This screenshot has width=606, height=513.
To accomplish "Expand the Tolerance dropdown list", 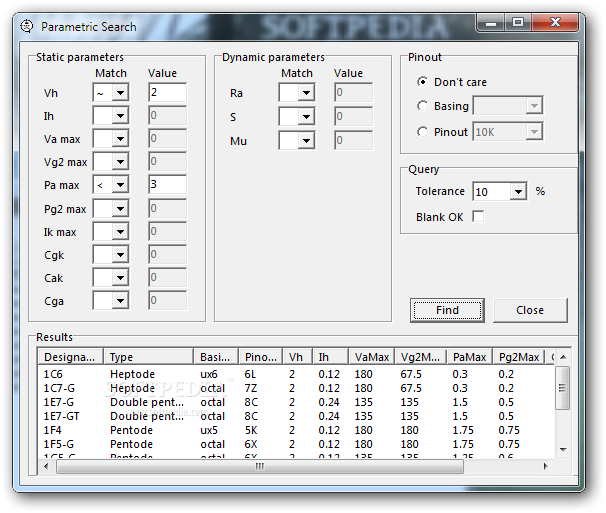I will click(x=518, y=192).
